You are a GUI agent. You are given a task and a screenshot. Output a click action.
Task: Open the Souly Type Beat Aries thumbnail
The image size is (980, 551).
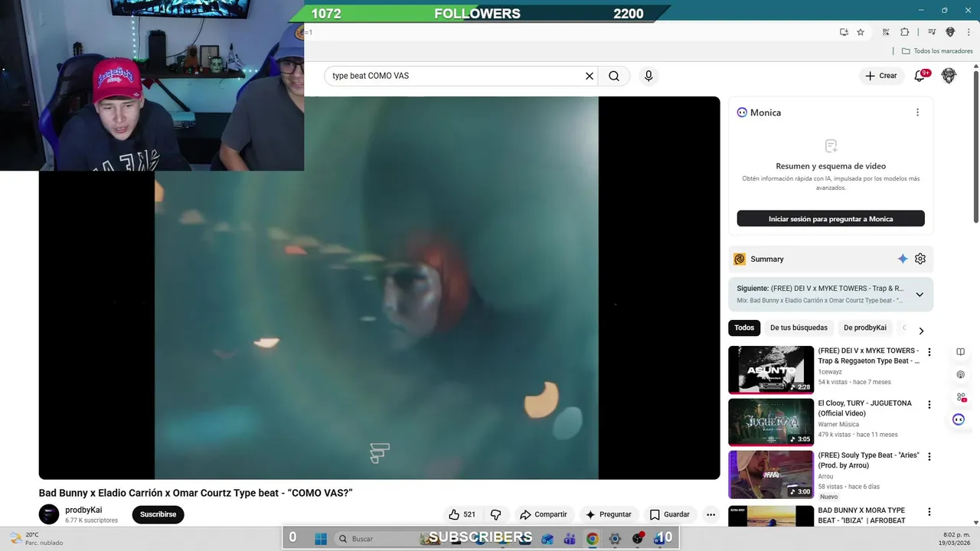pyautogui.click(x=771, y=474)
